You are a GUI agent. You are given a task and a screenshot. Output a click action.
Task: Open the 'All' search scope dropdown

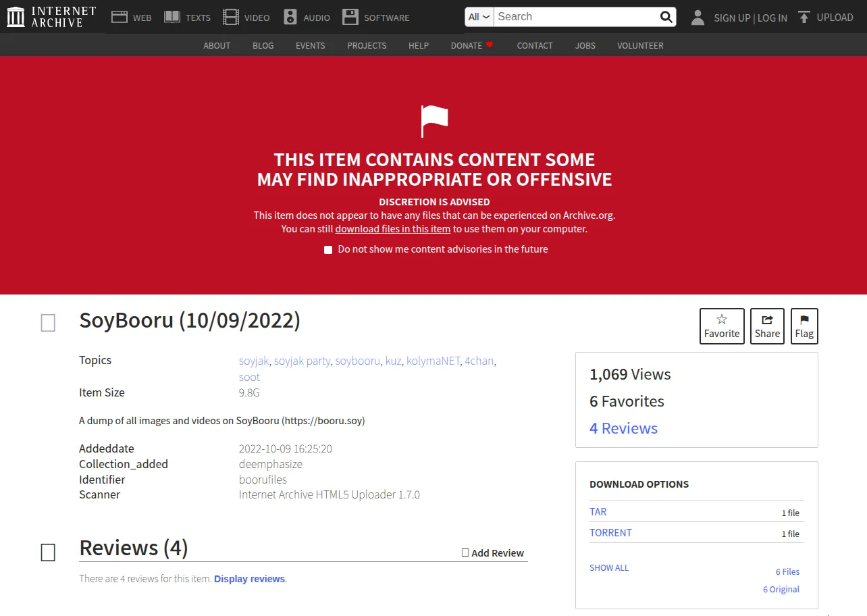click(479, 17)
